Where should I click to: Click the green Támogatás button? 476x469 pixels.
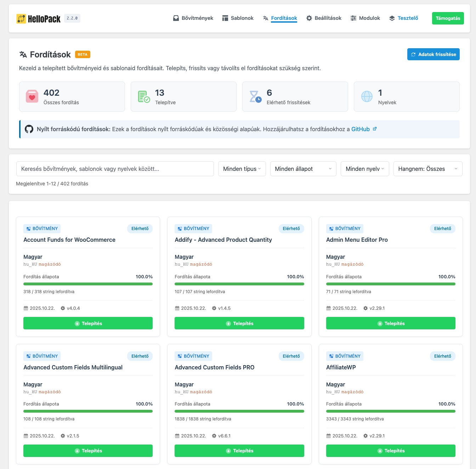pyautogui.click(x=448, y=18)
